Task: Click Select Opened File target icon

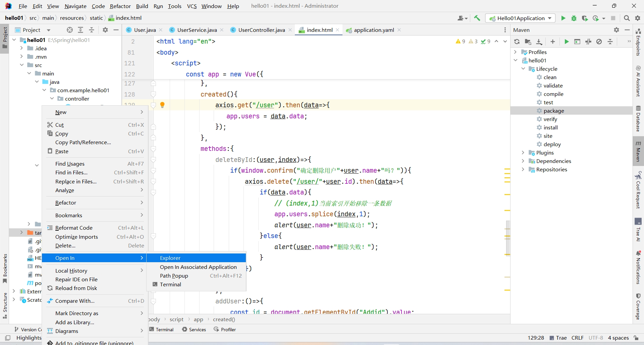Action: pyautogui.click(x=70, y=30)
